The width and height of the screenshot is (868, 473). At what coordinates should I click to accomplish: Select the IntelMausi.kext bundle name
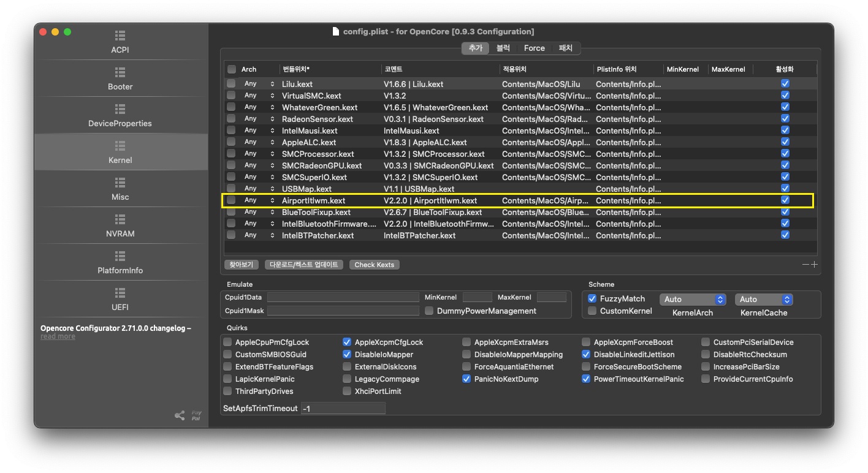(310, 131)
